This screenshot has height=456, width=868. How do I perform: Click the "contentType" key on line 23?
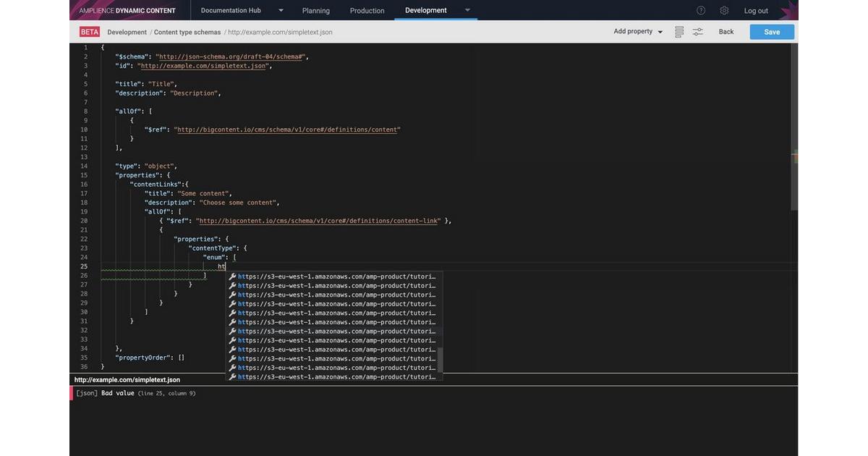[212, 248]
